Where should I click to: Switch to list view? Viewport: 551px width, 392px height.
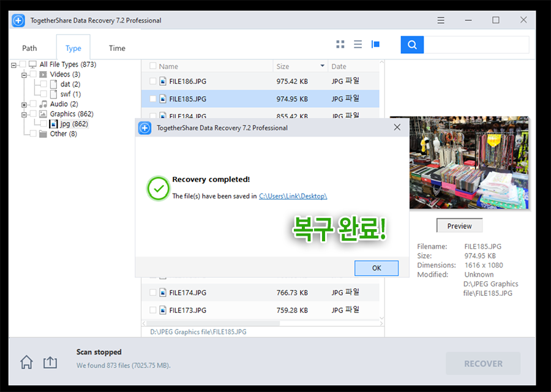tap(358, 44)
